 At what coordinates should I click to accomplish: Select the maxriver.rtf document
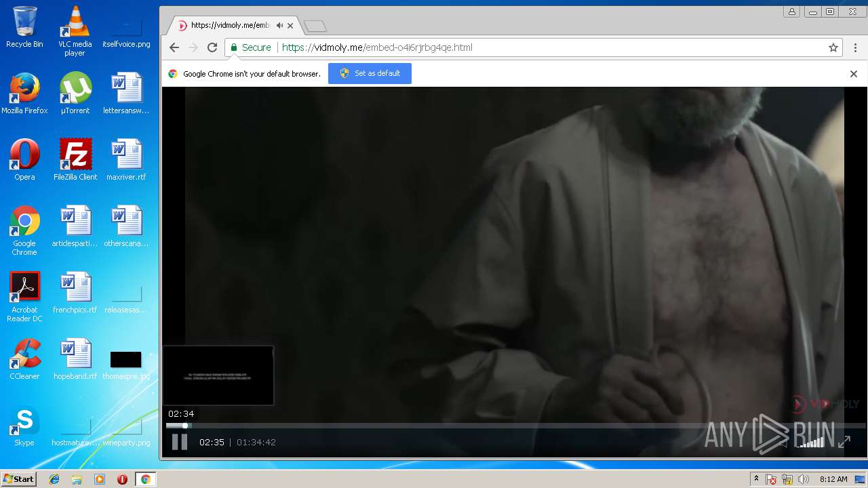coord(126,160)
